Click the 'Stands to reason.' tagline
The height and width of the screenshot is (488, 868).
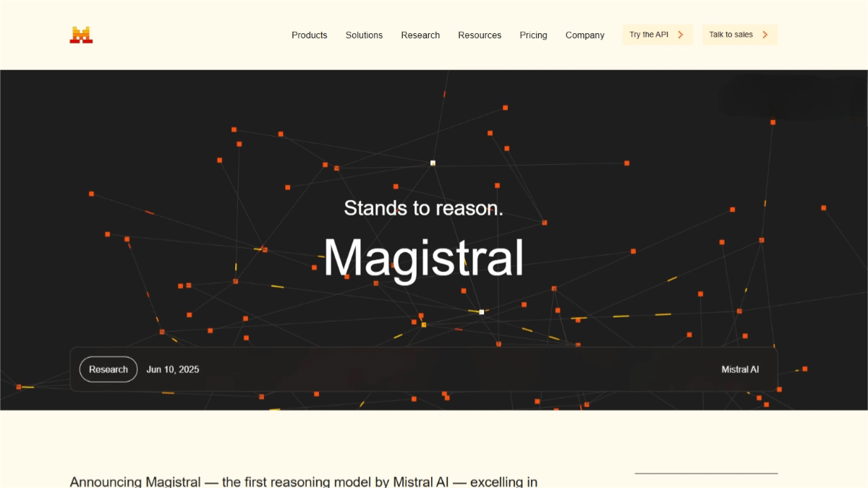(423, 208)
